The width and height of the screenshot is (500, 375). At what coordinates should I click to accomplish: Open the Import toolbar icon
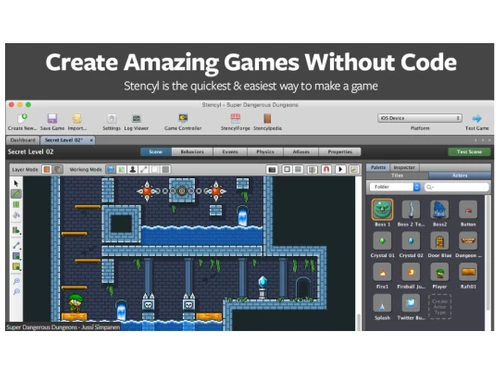coord(77,118)
